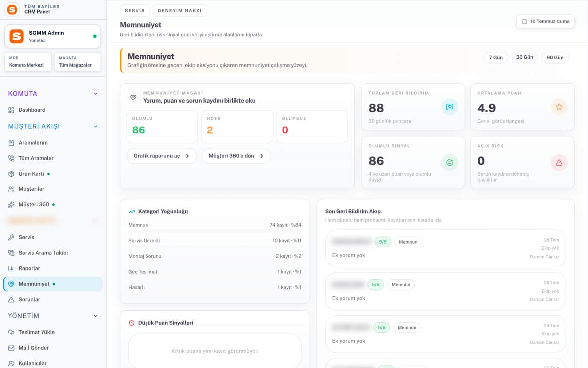Click the alert triangle icon in Açık Risk

pos(559,163)
